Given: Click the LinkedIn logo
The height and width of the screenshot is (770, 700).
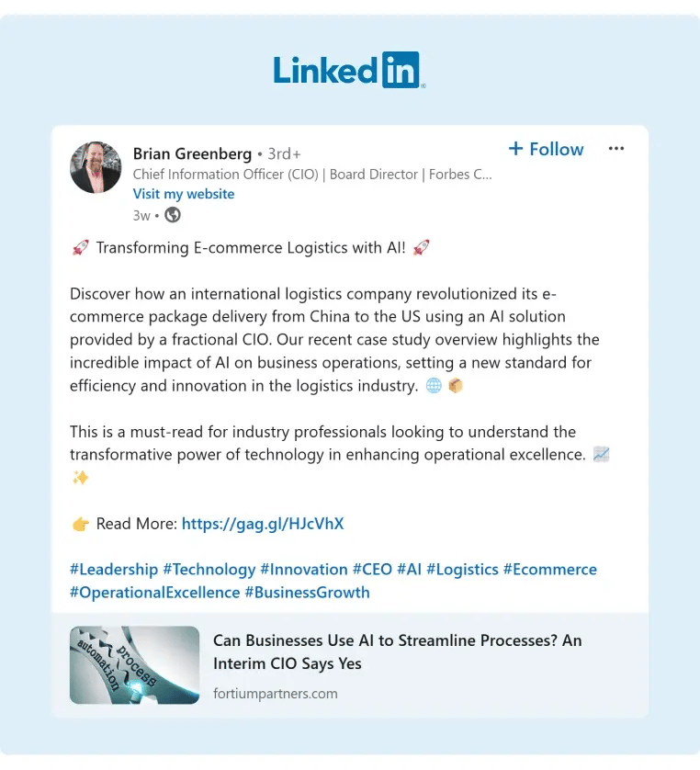Looking at the screenshot, I should point(348,70).
